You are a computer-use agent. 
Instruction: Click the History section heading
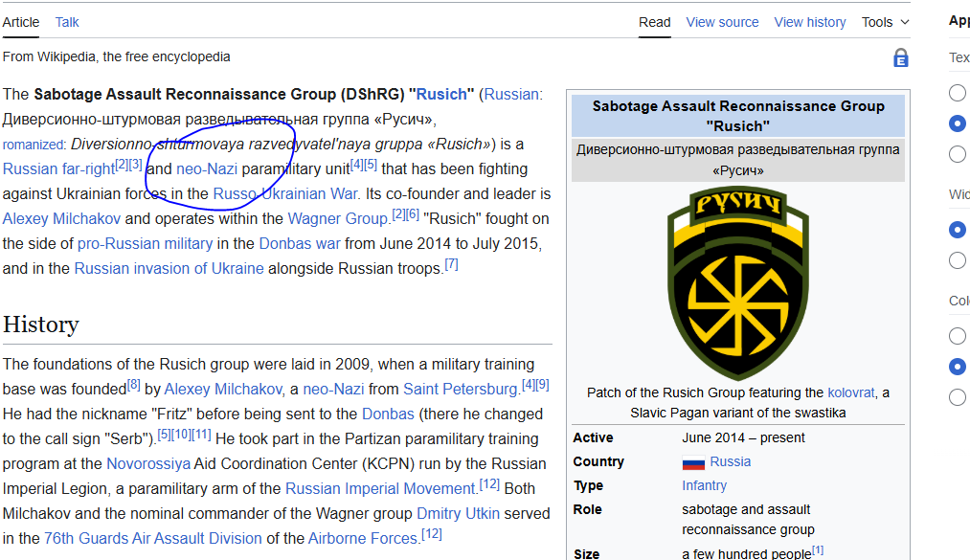[41, 324]
